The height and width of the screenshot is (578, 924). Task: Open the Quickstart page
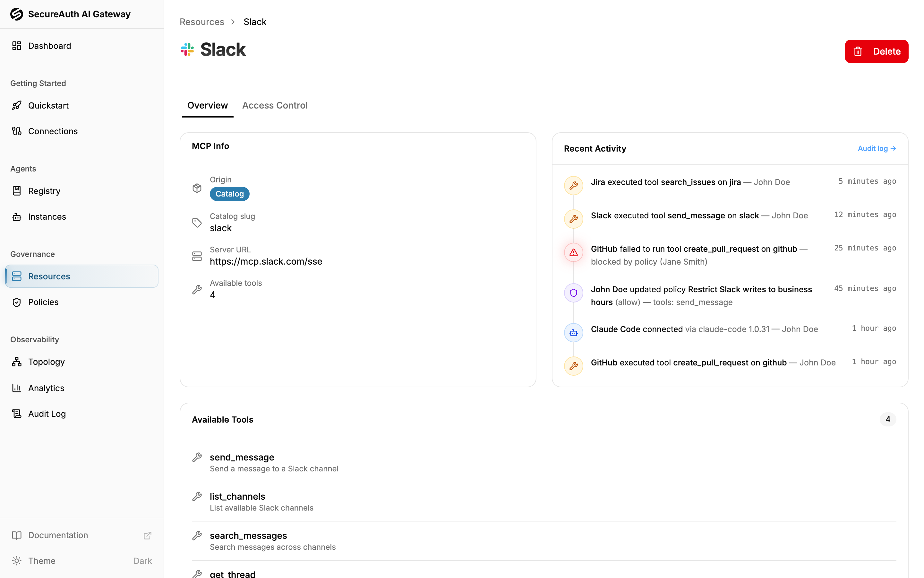click(82, 106)
